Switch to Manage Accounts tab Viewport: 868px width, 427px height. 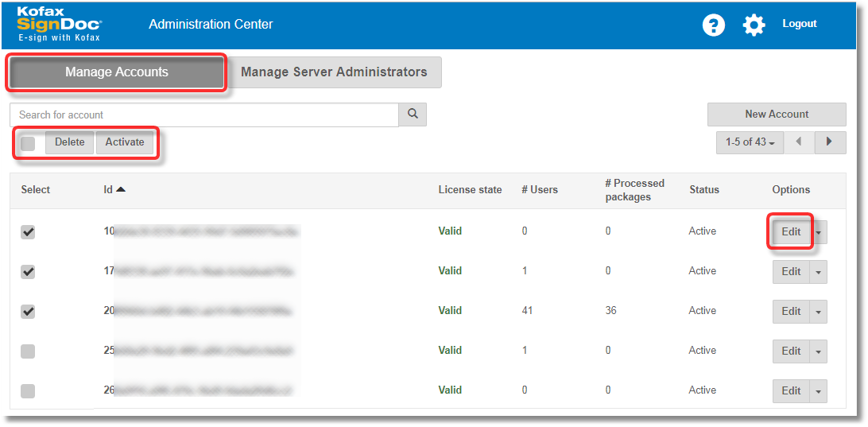(x=117, y=72)
